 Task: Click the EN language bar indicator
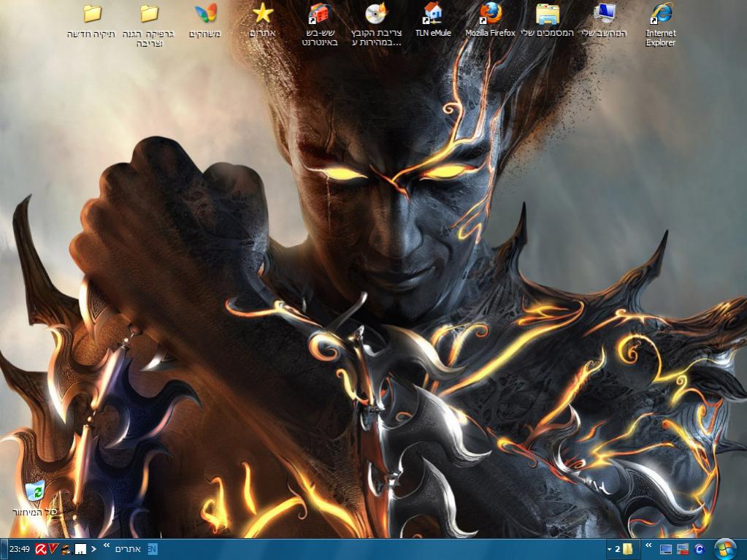pyautogui.click(x=153, y=549)
